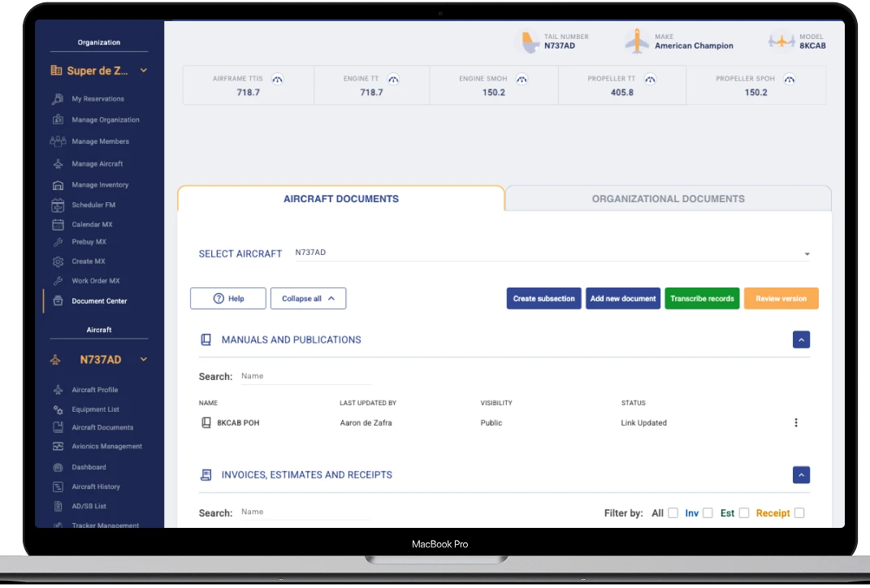Click the Engine SMOH gauge icon
Screen dimensions: 870x588
click(522, 80)
